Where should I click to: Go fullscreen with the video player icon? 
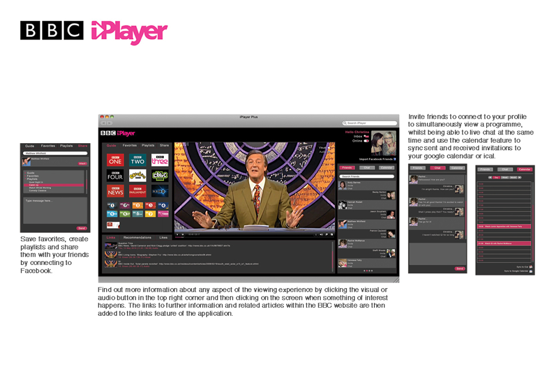[332, 235]
